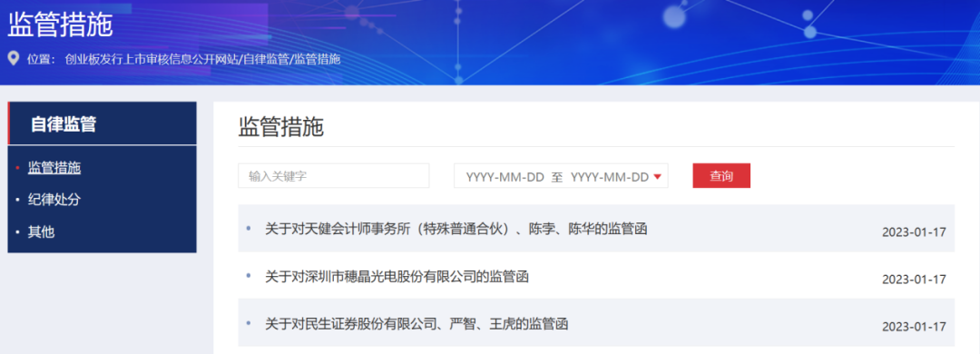Image resolution: width=980 pixels, height=354 pixels.
Task: Select 监管措施 in the left sidebar
Action: (54, 168)
